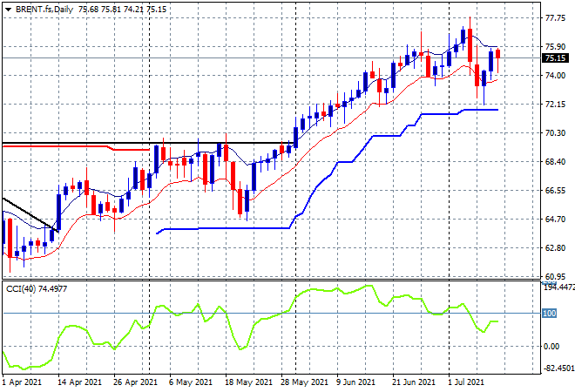Click the 18 May 2021 date label

coord(248,382)
